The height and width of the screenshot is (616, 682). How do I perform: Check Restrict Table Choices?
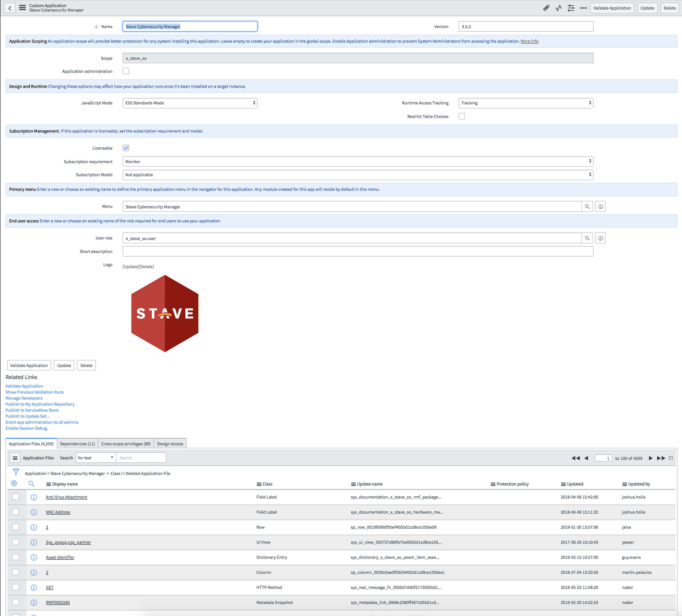462,116
